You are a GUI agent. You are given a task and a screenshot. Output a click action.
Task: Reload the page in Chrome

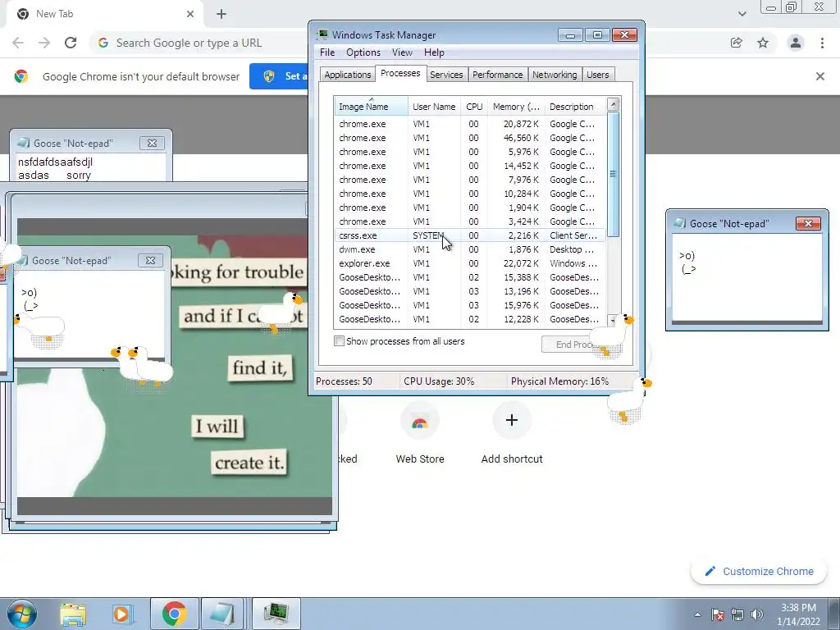[x=71, y=43]
